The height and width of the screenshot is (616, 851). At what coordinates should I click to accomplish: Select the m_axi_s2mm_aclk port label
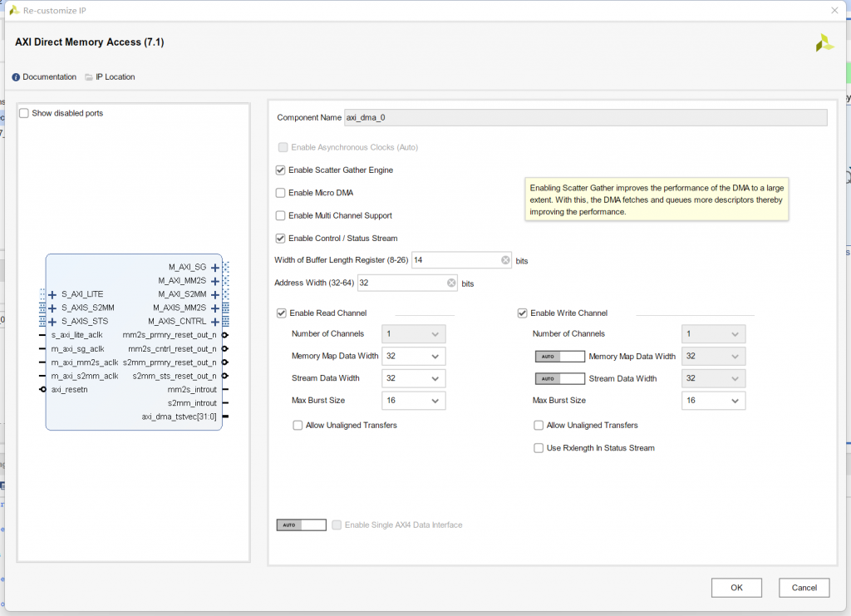click(85, 376)
